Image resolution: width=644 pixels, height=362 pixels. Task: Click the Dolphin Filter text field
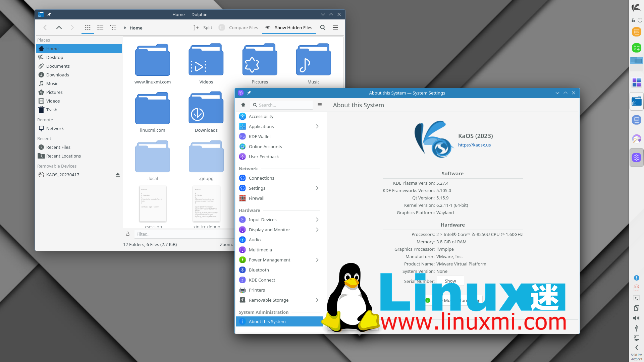pos(184,234)
